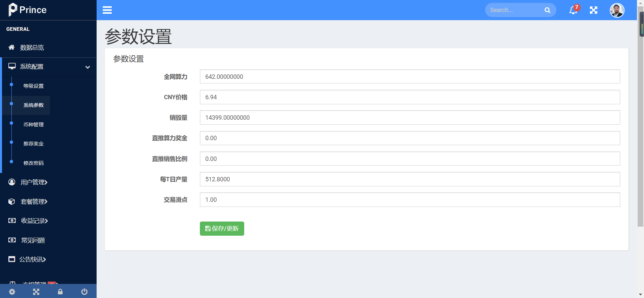Focus the 交易滑点 input field

(410, 199)
